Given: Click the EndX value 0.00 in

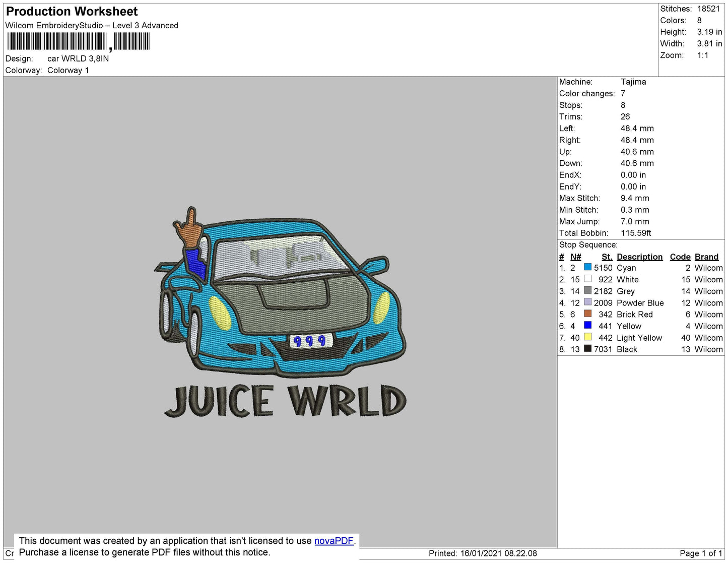Looking at the screenshot, I should [x=633, y=175].
